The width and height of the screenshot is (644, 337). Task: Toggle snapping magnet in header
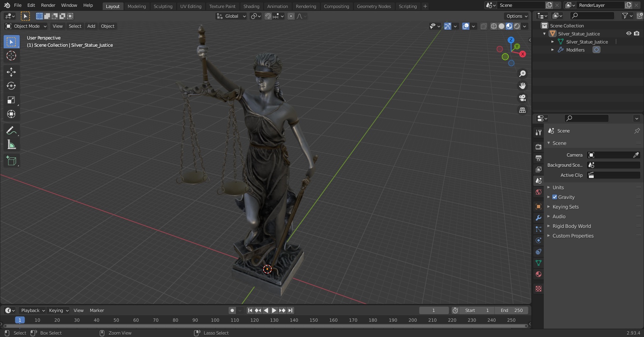(x=268, y=16)
